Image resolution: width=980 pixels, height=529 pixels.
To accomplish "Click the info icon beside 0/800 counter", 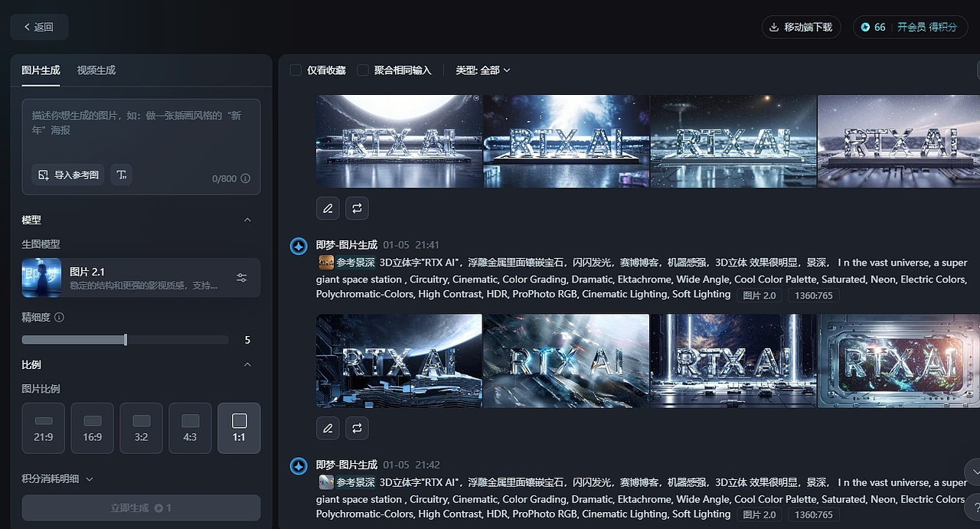I will pyautogui.click(x=245, y=178).
